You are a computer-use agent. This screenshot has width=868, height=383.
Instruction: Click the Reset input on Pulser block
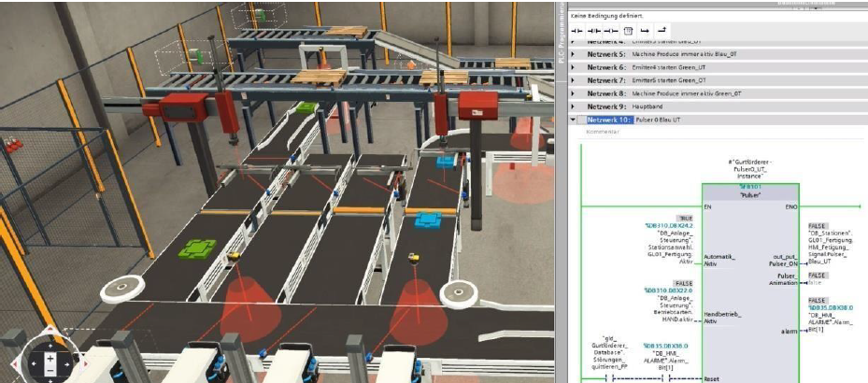coord(714,379)
